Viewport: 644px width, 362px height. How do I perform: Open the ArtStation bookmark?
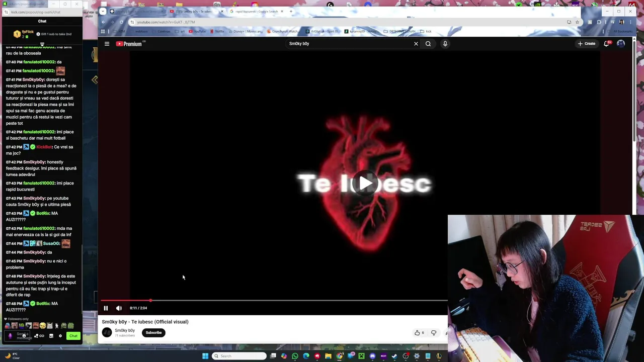pyautogui.click(x=323, y=31)
